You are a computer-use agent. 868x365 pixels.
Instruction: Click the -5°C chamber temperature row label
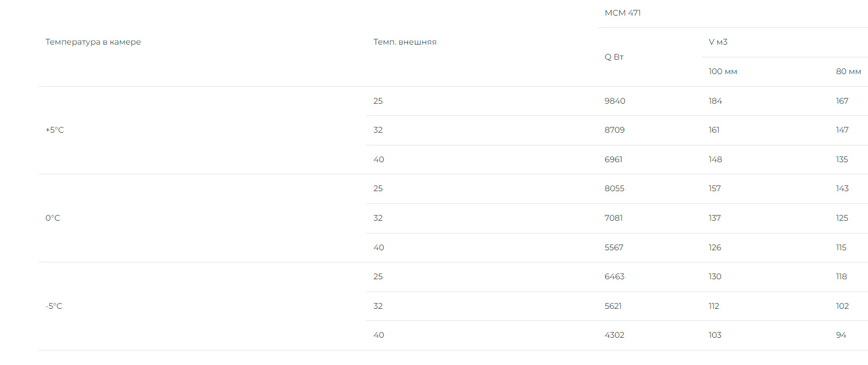54,306
